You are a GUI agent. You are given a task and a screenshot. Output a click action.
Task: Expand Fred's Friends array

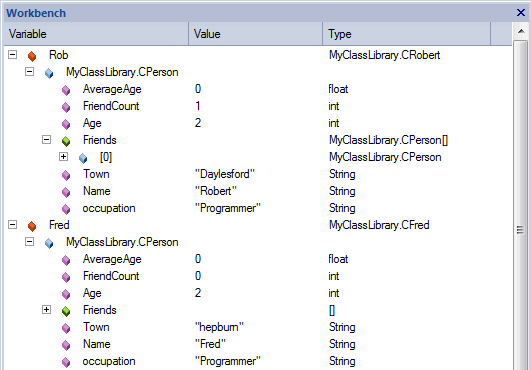tap(46, 309)
